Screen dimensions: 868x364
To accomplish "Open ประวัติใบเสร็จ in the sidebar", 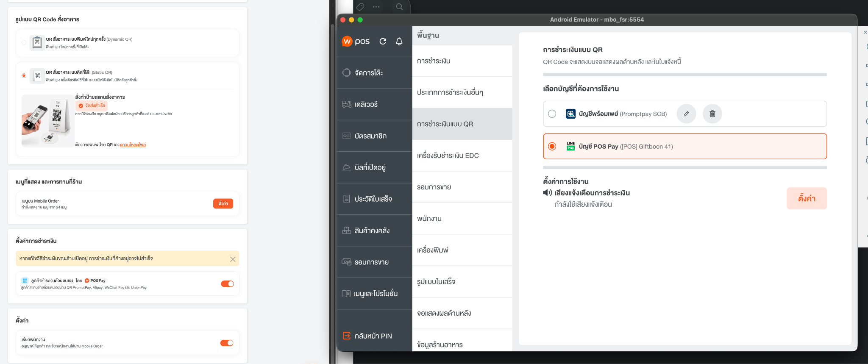I will 375,199.
